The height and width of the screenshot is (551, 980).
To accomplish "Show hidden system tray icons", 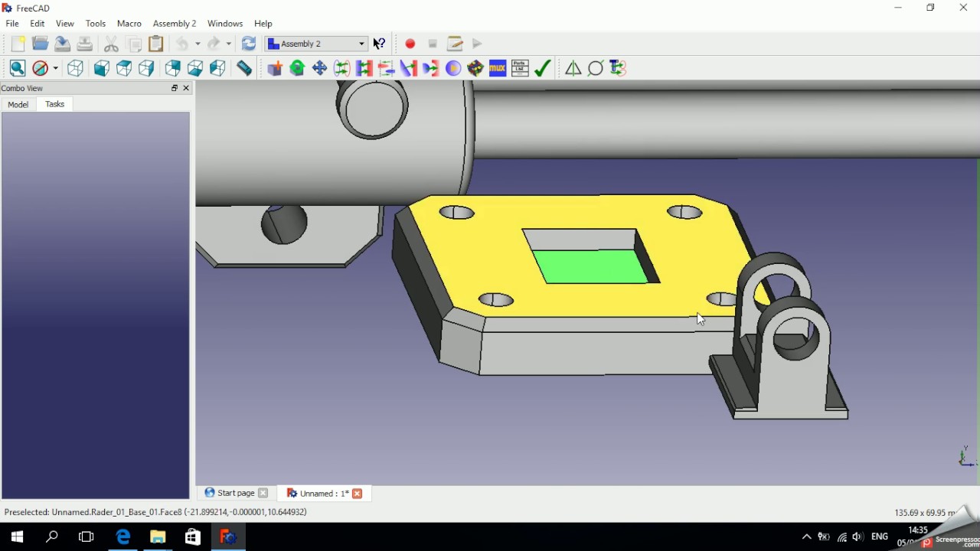I will [x=806, y=537].
